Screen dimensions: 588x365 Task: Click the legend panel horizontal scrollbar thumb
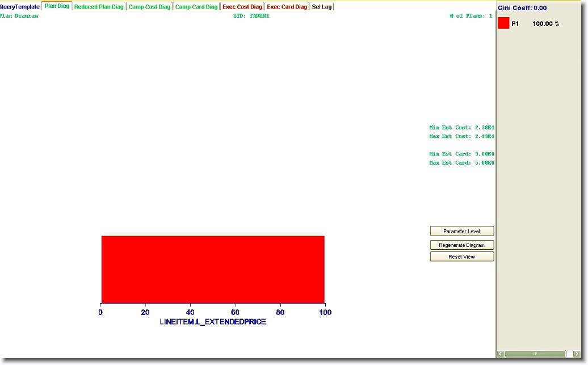coord(535,354)
